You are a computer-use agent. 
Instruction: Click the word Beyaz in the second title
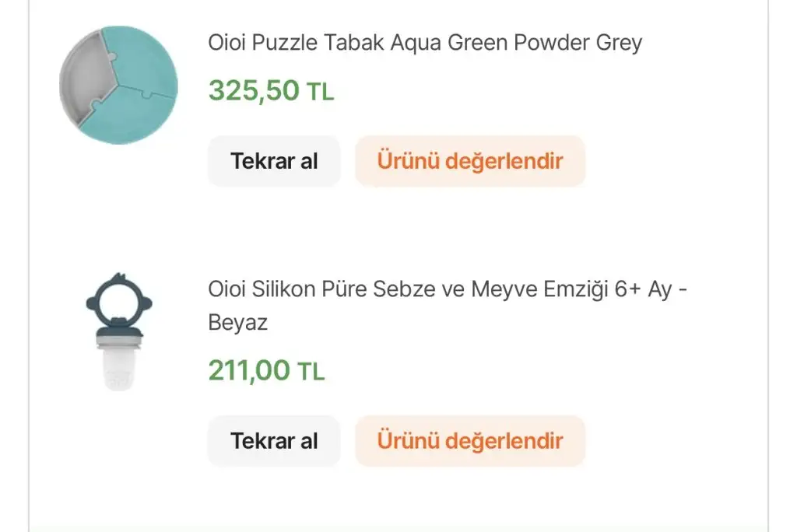coord(238,323)
